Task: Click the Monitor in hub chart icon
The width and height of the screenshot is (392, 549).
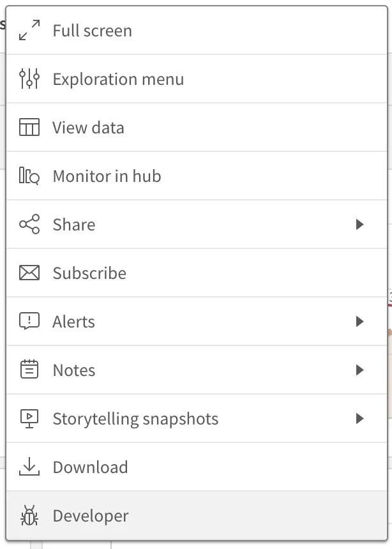Action: [28, 176]
